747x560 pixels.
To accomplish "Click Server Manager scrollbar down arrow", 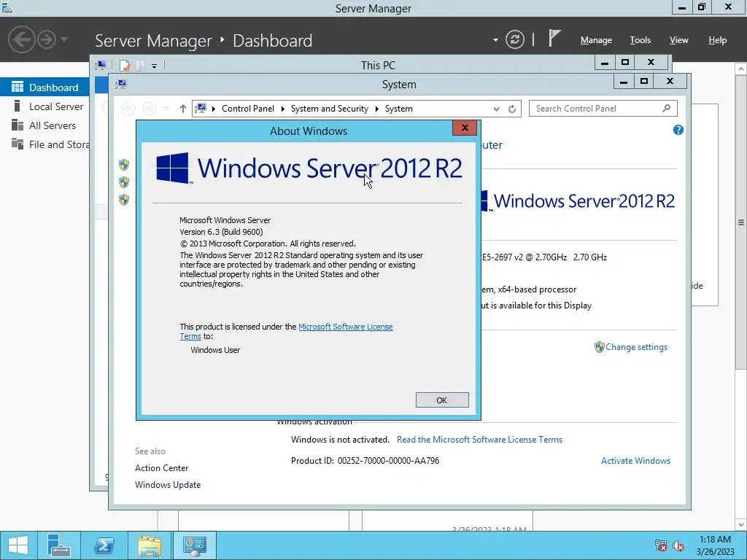I will [741, 525].
